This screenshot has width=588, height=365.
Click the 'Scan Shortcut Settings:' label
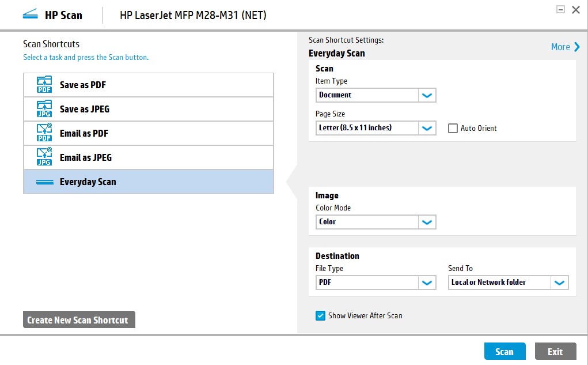point(346,40)
